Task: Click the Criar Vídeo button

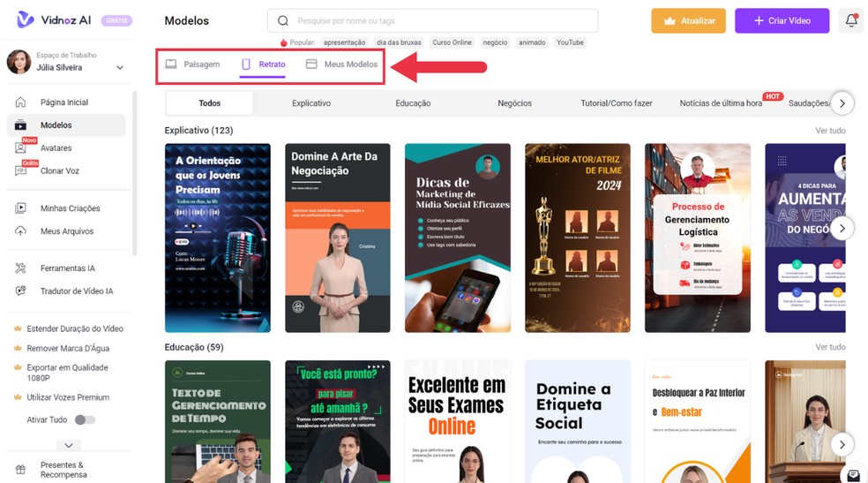Action: click(782, 20)
